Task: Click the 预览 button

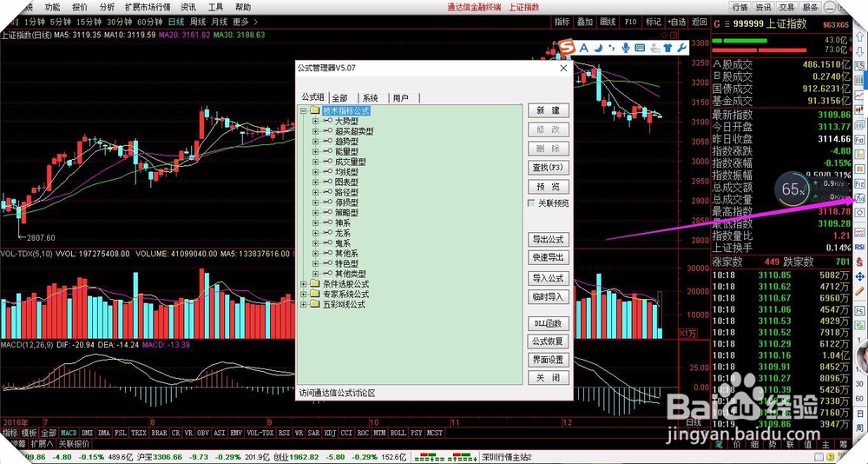Action: coord(548,186)
